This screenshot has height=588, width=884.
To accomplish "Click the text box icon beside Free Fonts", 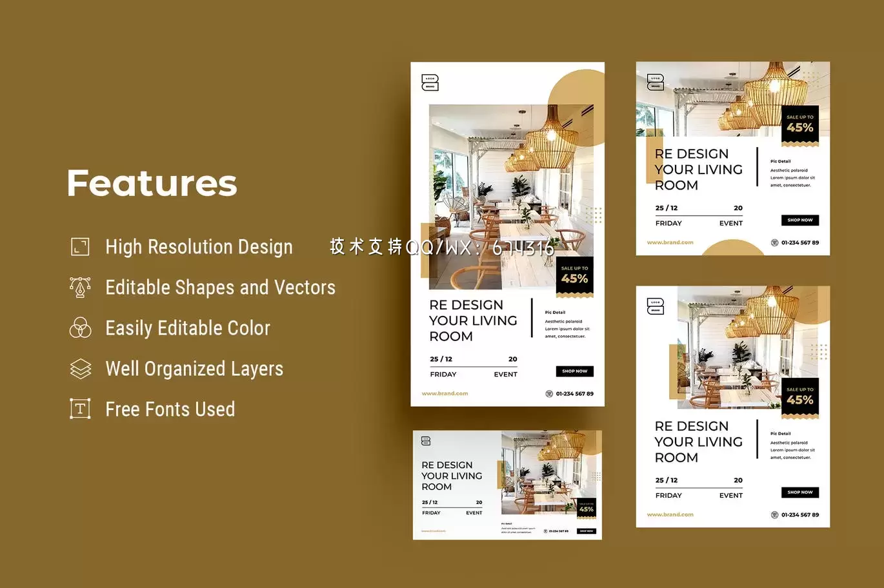I will [x=80, y=409].
